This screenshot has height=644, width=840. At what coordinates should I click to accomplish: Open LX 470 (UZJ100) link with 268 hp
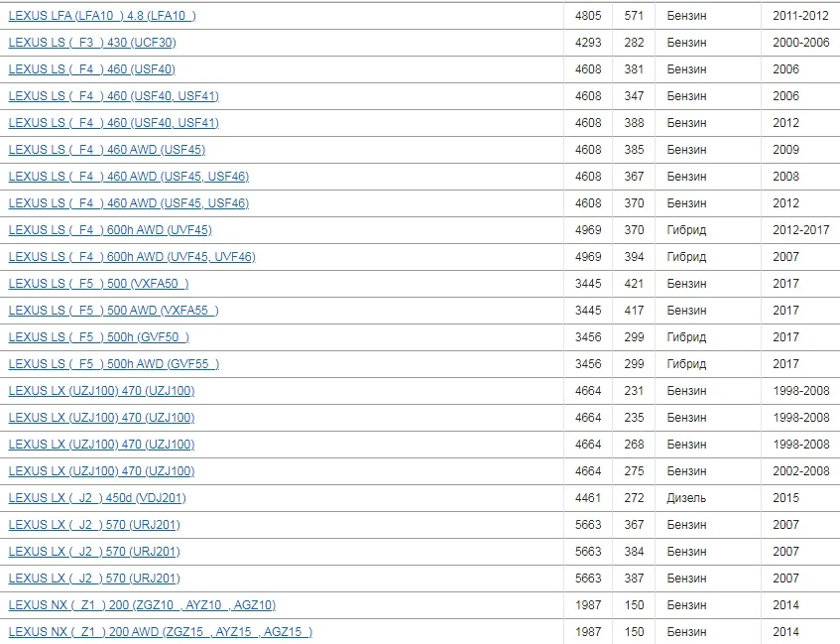[101, 445]
